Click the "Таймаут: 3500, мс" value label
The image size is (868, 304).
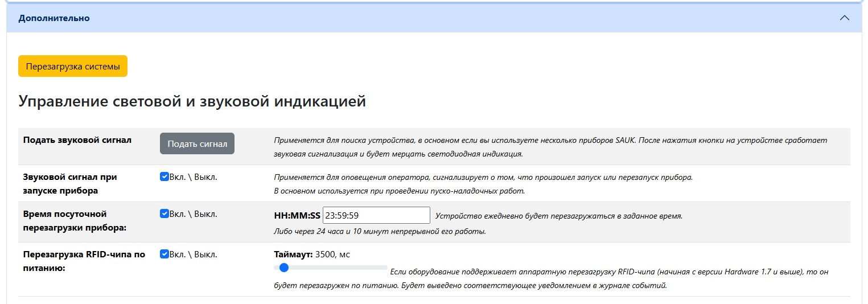pyautogui.click(x=312, y=254)
